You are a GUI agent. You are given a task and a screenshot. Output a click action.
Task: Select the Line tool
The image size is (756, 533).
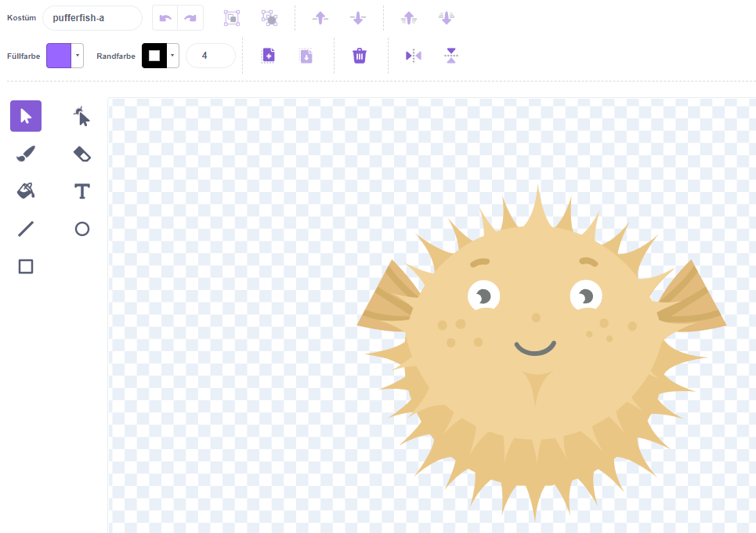tap(26, 229)
